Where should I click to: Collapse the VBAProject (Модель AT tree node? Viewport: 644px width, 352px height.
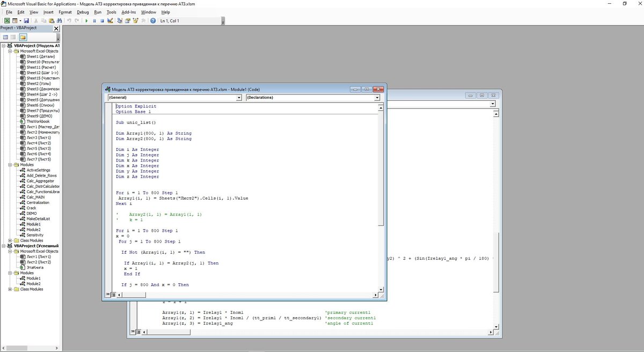(4, 46)
